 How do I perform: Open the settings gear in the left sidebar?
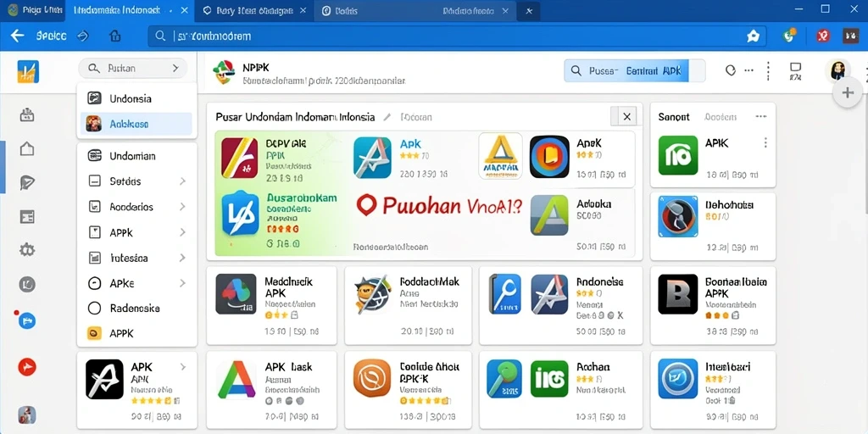pos(27,250)
